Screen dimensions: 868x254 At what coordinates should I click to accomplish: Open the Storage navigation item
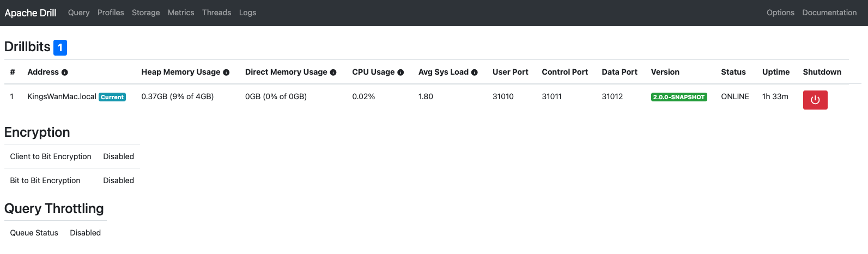[146, 13]
